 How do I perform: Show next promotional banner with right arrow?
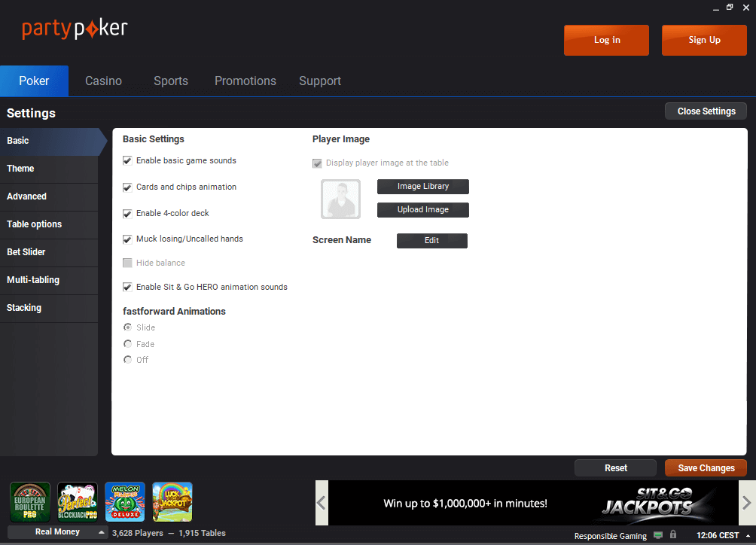click(x=746, y=503)
